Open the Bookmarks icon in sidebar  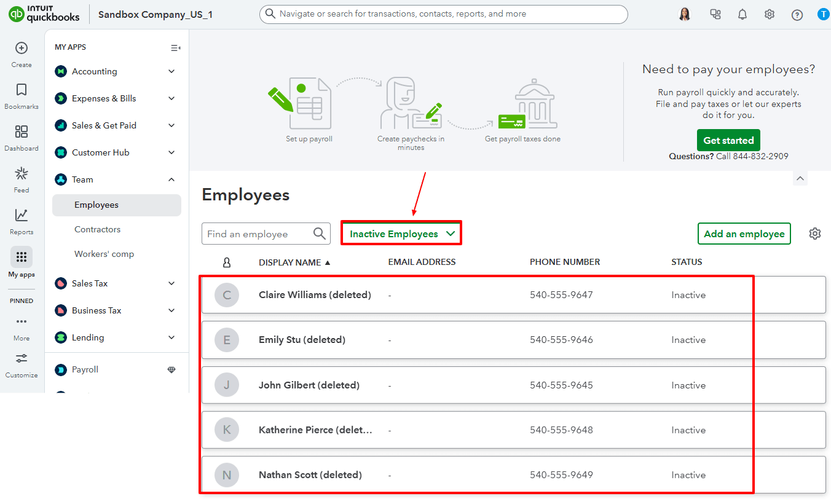pyautogui.click(x=22, y=90)
